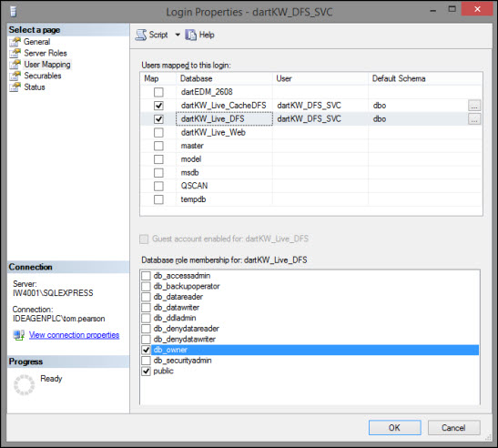The image size is (498, 448).
Task: Open the Script dropdown arrow
Action: pyautogui.click(x=178, y=35)
